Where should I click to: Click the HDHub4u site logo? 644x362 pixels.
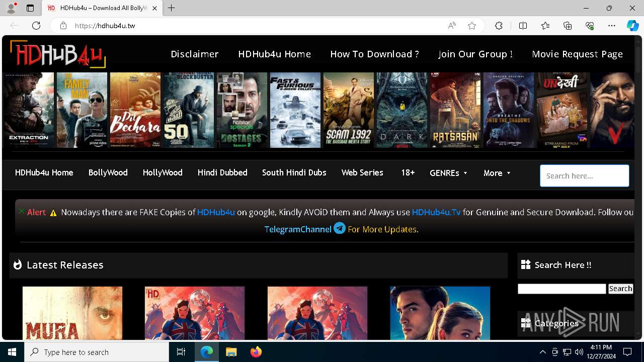click(x=57, y=54)
